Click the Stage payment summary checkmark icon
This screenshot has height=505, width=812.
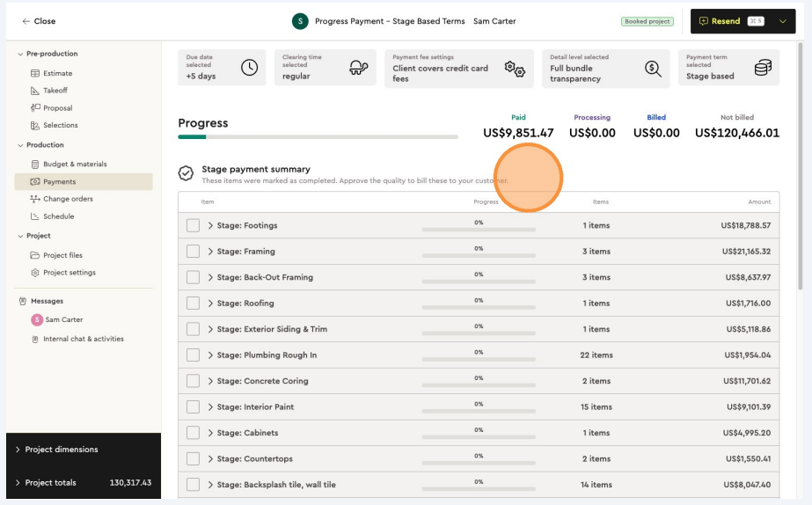pyautogui.click(x=186, y=173)
